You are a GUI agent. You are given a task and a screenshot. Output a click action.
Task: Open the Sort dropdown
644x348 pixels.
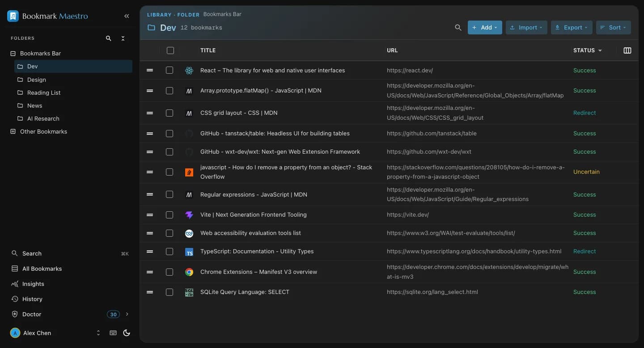coord(614,28)
